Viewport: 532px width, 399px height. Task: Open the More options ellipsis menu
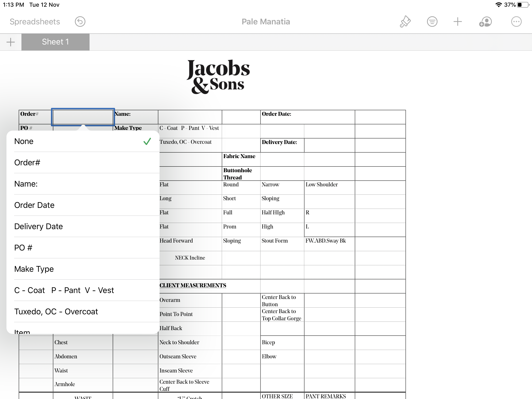coord(516,22)
